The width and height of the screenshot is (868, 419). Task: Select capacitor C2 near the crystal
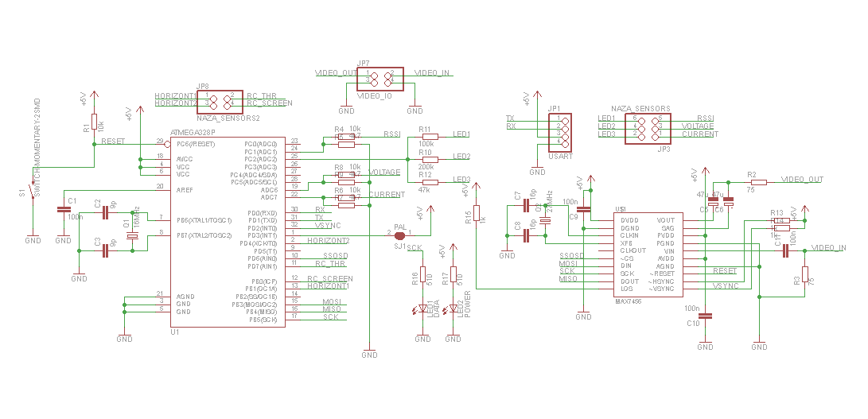105,212
